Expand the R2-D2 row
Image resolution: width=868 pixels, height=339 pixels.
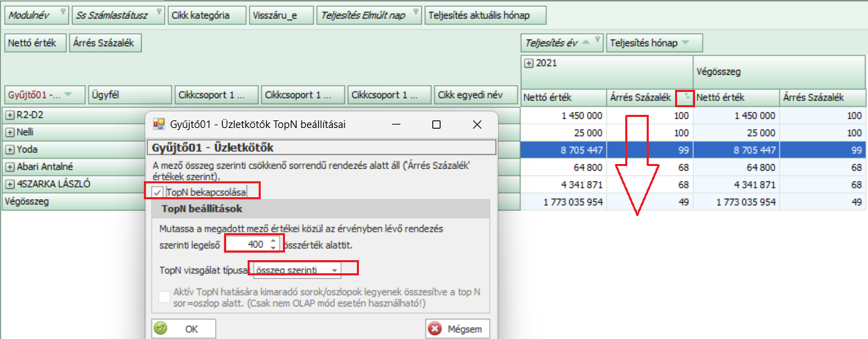coord(10,115)
